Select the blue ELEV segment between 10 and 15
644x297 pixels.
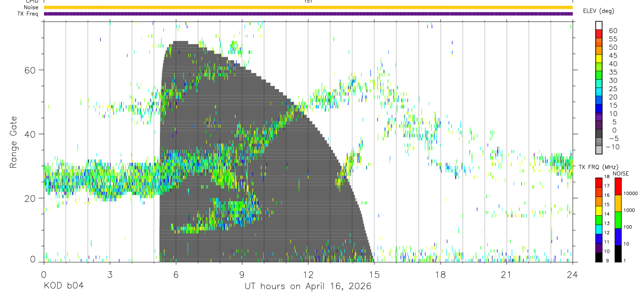coord(599,109)
